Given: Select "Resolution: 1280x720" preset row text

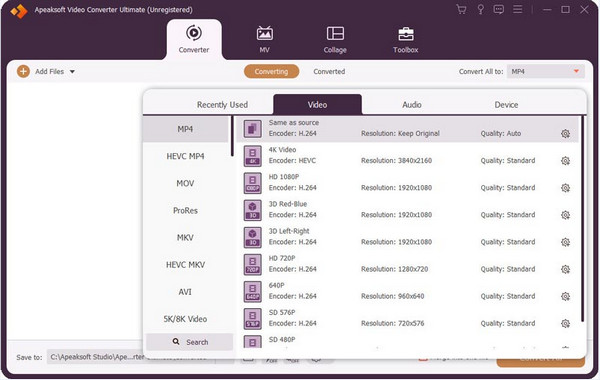Looking at the screenshot, I should pyautogui.click(x=395, y=269).
